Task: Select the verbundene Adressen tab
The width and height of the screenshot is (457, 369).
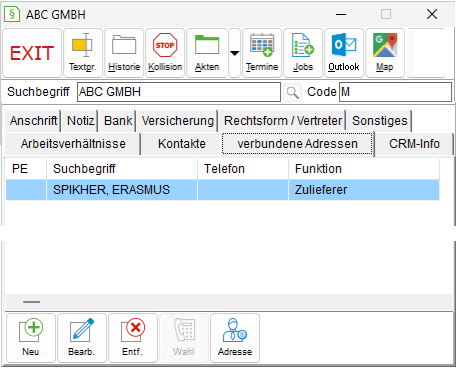Action: (297, 144)
